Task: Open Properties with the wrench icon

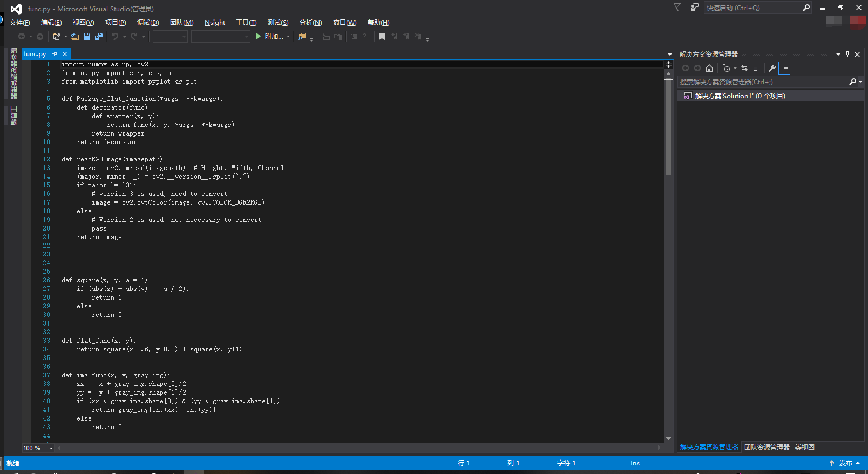Action: [x=772, y=68]
